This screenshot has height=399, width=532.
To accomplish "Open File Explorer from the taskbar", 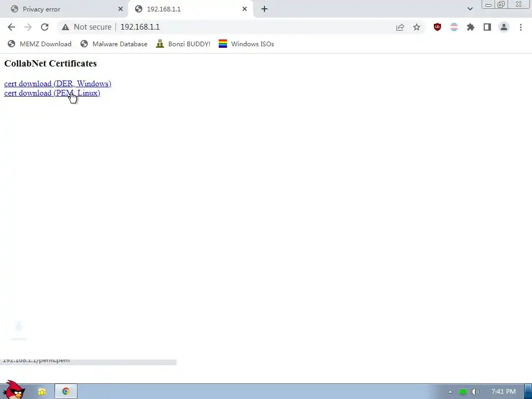I will [x=42, y=392].
